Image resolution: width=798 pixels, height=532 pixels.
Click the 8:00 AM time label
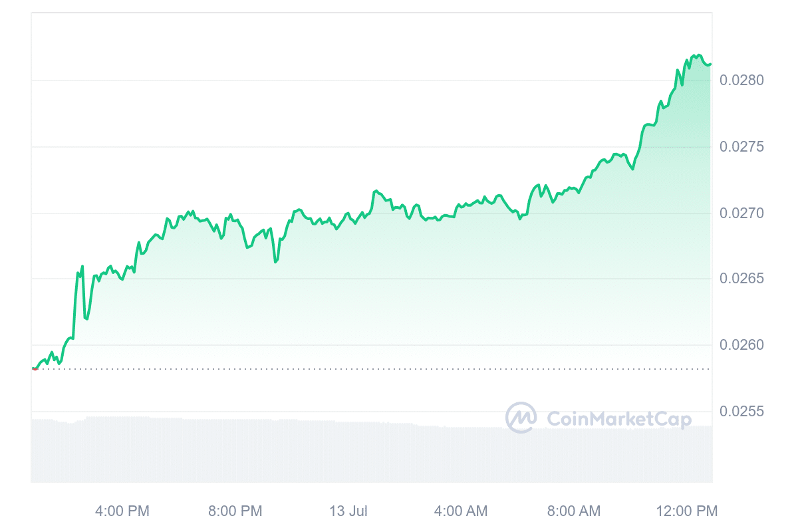[x=574, y=511]
